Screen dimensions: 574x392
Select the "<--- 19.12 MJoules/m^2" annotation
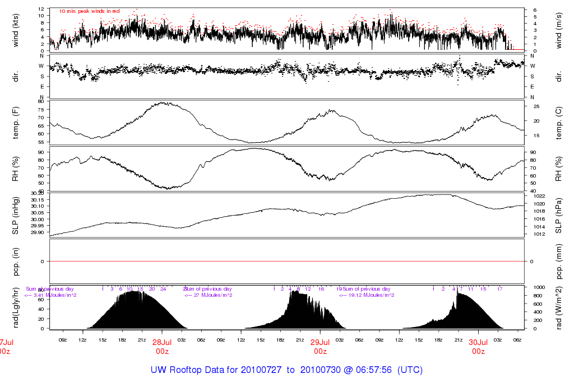367,295
